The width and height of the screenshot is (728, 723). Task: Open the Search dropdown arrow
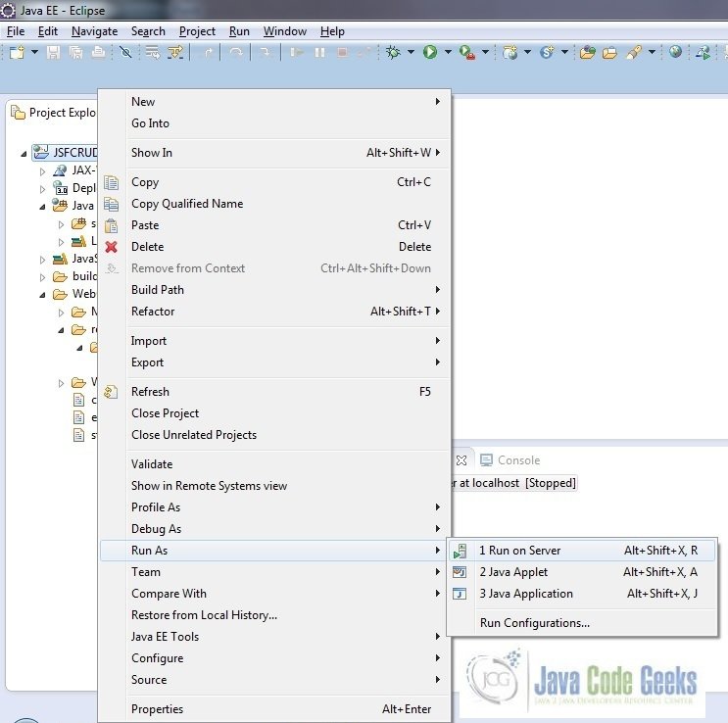[652, 52]
